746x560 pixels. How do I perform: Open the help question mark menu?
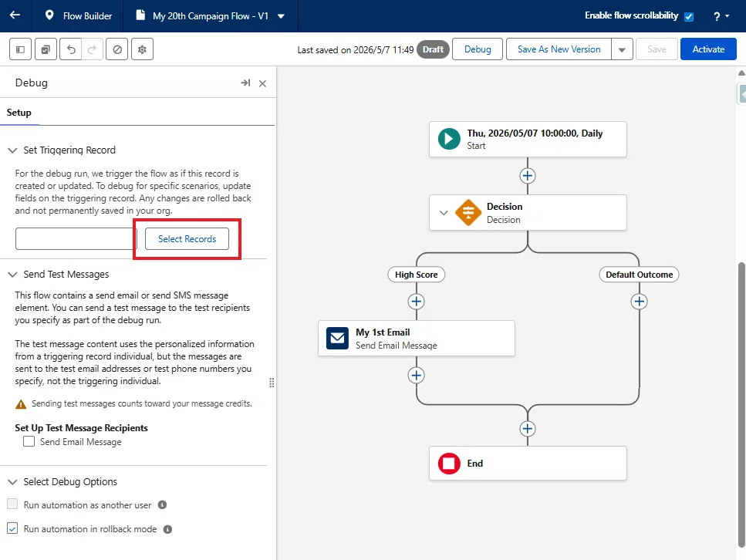tap(721, 16)
